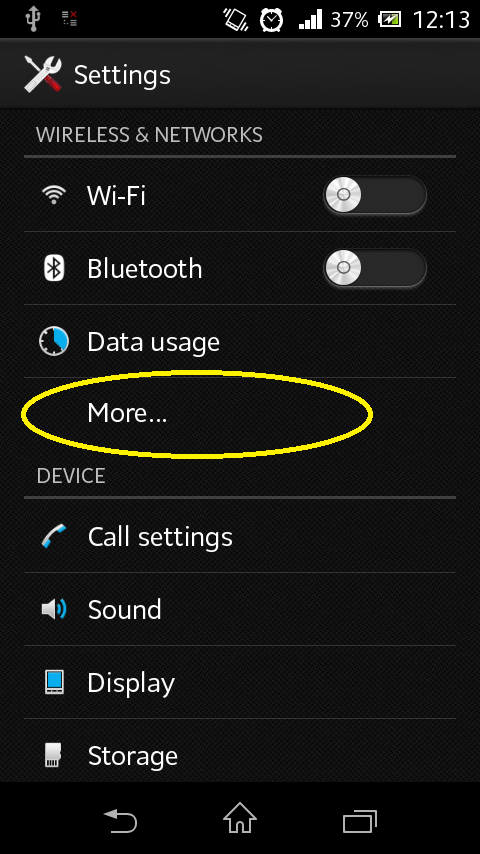Tap the Bluetooth symbol icon
This screenshot has width=480, height=854.
tap(54, 268)
